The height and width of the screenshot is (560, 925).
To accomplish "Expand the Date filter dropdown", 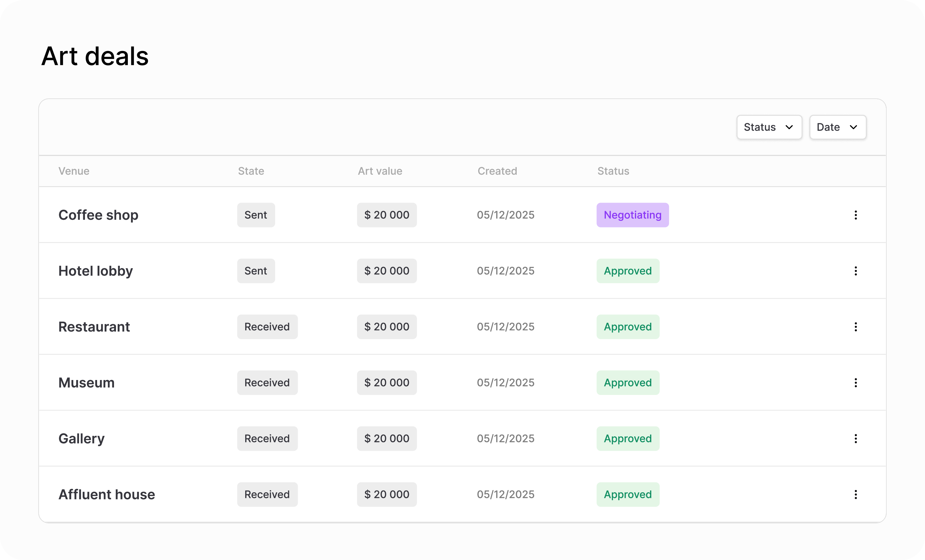I will 837,127.
